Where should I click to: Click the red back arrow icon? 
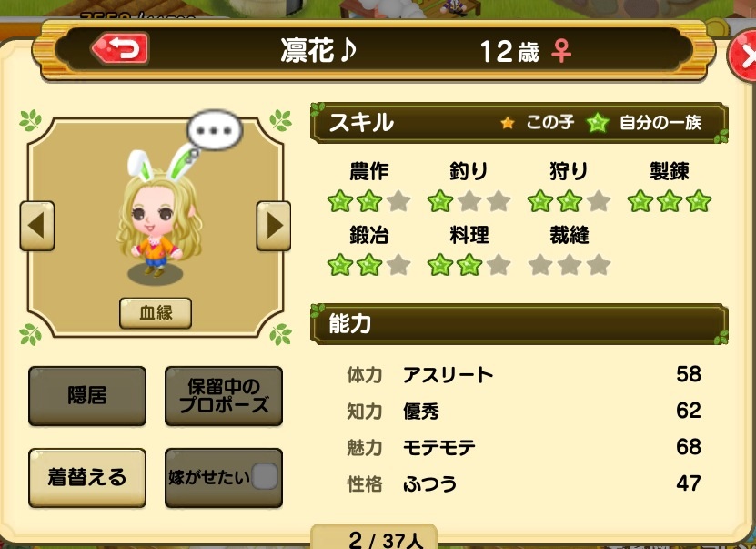coord(120,48)
